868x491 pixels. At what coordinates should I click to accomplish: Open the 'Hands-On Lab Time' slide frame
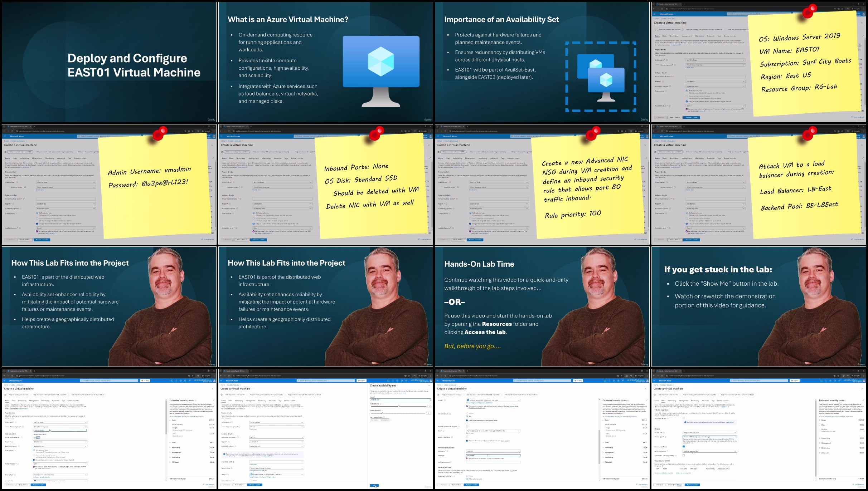tap(542, 306)
